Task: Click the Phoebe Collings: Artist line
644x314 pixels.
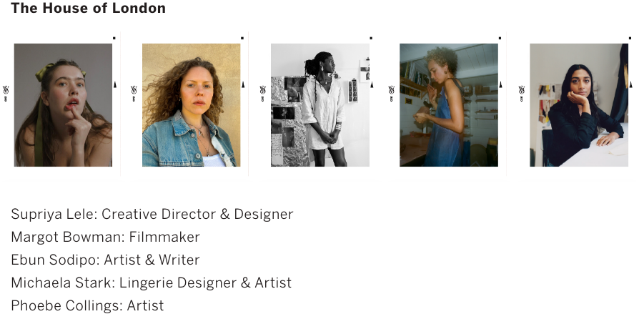Action: click(87, 306)
